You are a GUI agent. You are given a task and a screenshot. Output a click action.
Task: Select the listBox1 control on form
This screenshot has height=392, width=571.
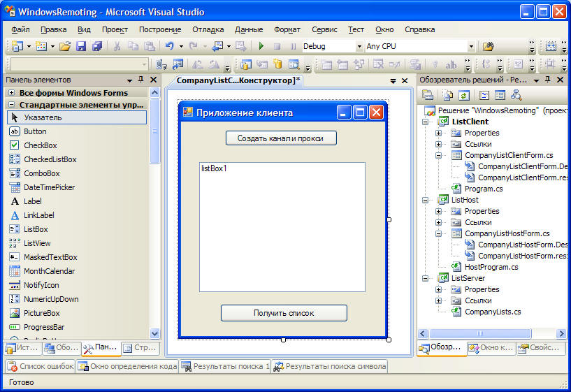(x=282, y=227)
